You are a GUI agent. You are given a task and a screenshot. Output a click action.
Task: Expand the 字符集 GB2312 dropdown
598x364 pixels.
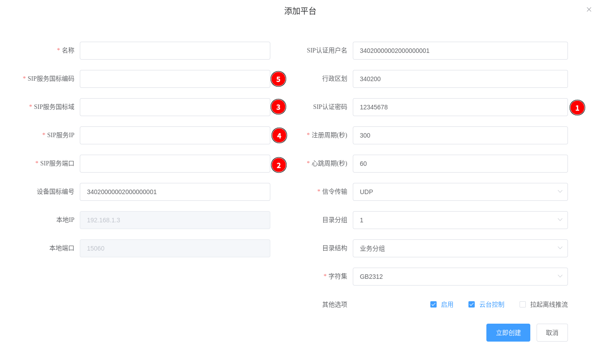click(460, 277)
